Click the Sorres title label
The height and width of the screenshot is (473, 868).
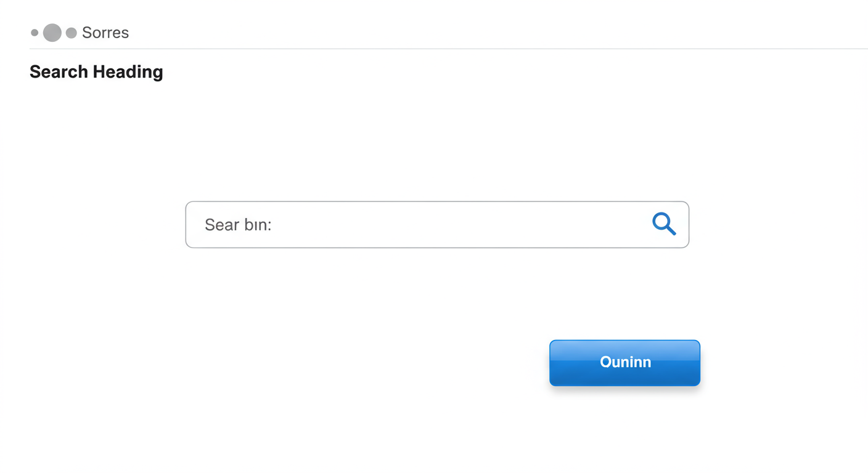pos(105,33)
